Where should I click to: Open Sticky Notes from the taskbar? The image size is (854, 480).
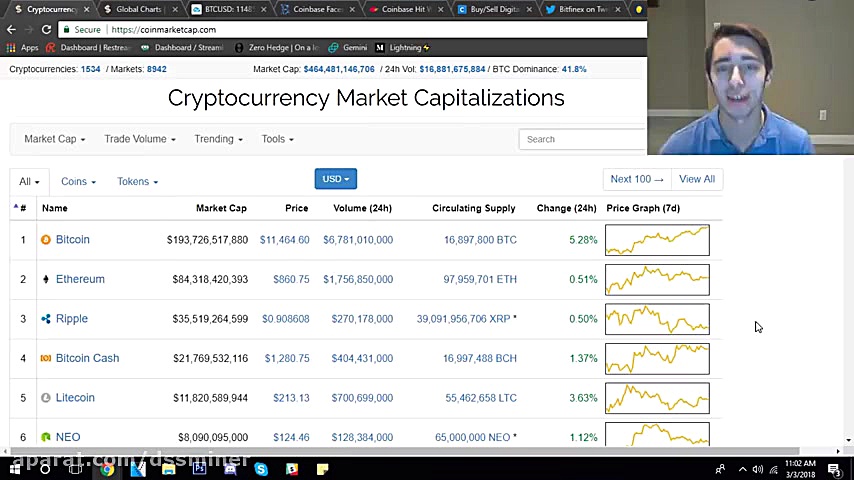(322, 469)
